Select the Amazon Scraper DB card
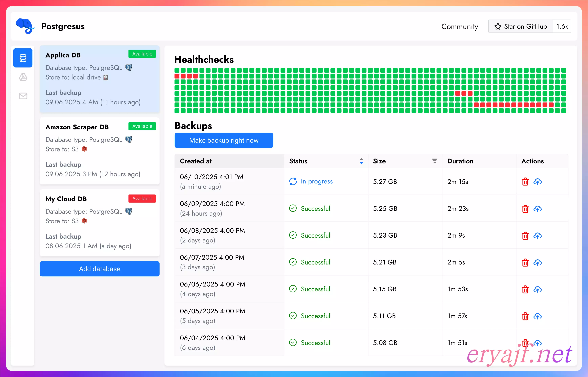Viewport: 588px width, 377px height. [x=99, y=151]
